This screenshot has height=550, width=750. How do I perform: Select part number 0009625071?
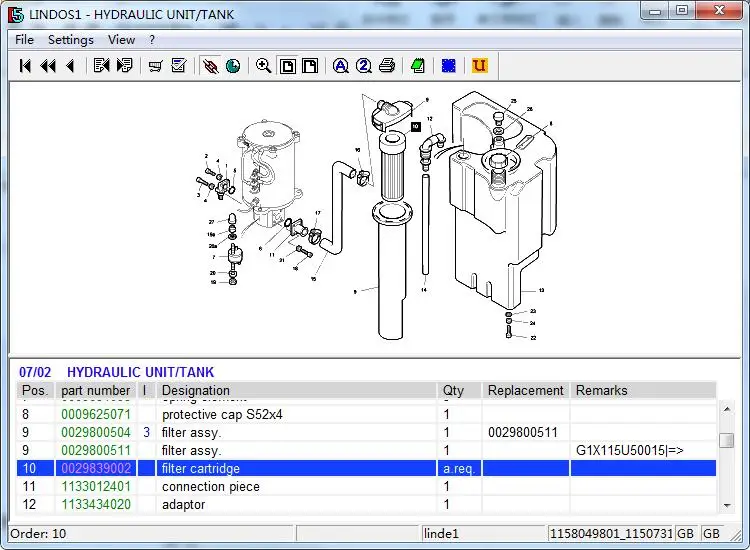(96, 414)
